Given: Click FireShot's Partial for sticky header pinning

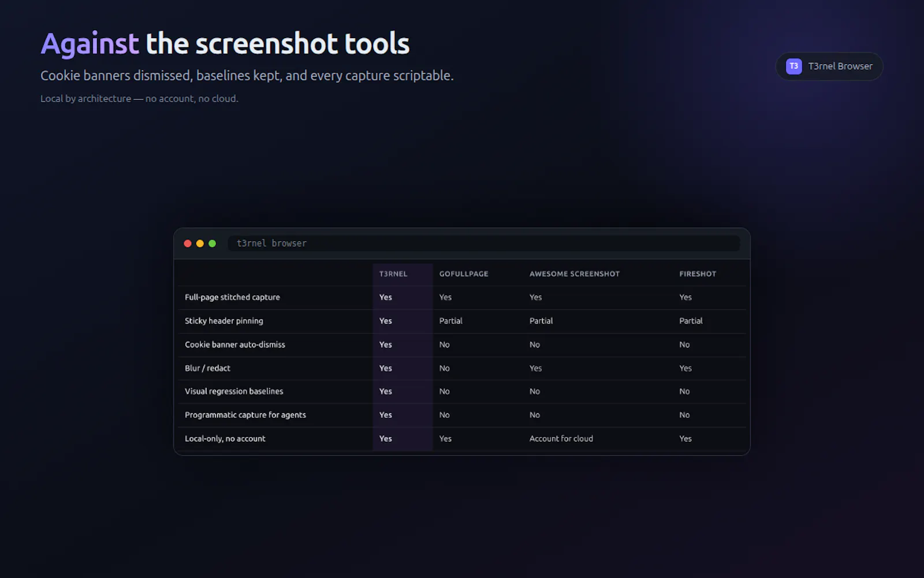Looking at the screenshot, I should coord(691,321).
